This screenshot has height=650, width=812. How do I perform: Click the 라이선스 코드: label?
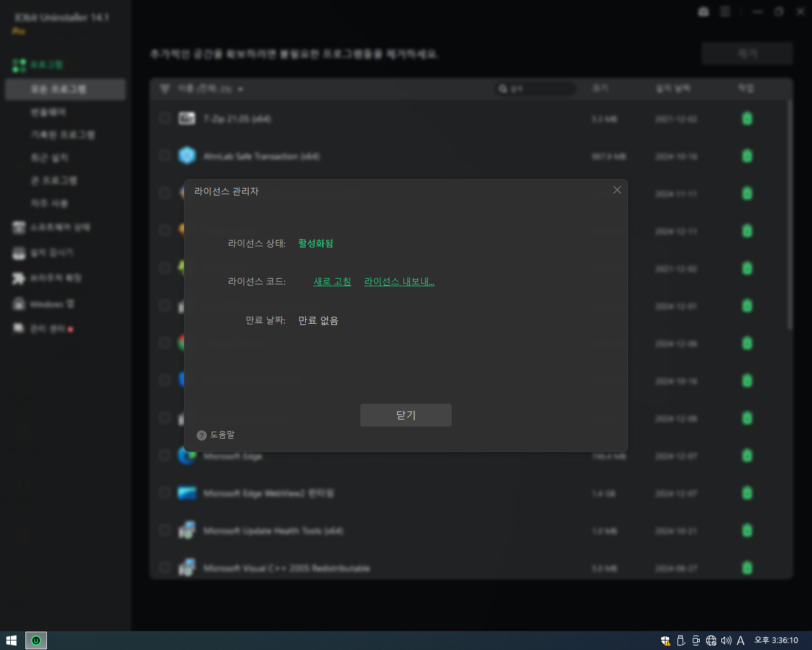click(x=257, y=281)
